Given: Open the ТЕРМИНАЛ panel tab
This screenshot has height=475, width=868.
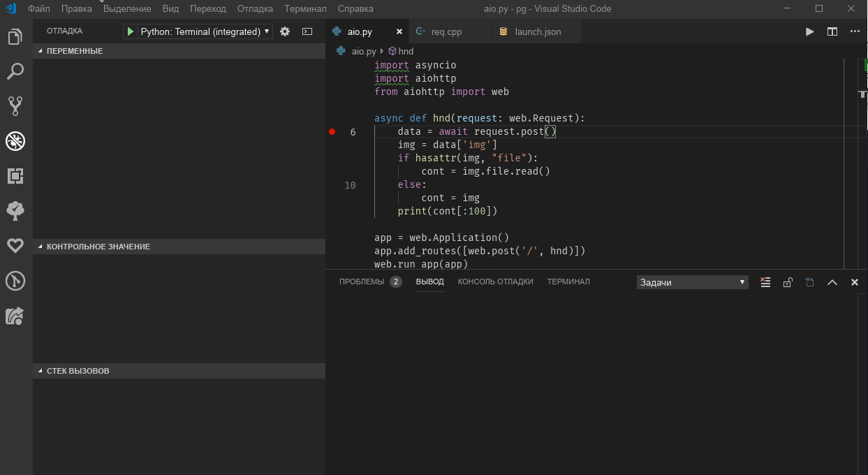Looking at the screenshot, I should 568,282.
